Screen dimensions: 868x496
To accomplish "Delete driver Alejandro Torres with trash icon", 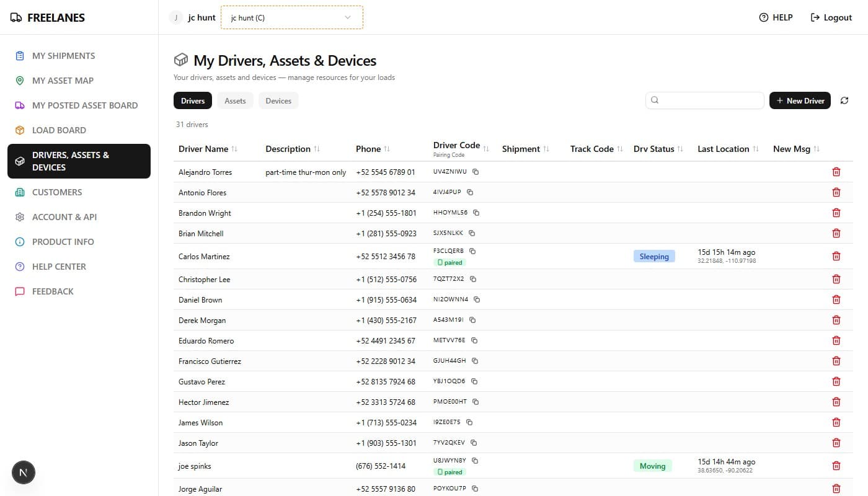I will 836,172.
